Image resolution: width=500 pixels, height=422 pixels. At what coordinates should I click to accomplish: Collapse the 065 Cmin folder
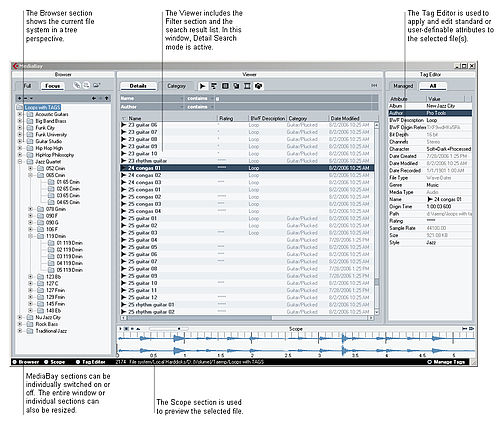pos(30,175)
